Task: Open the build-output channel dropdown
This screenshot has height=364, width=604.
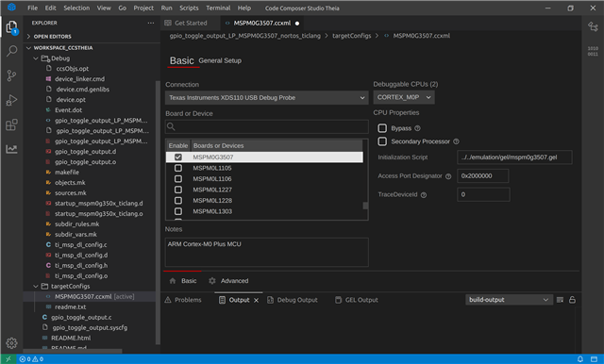Action: [509, 300]
